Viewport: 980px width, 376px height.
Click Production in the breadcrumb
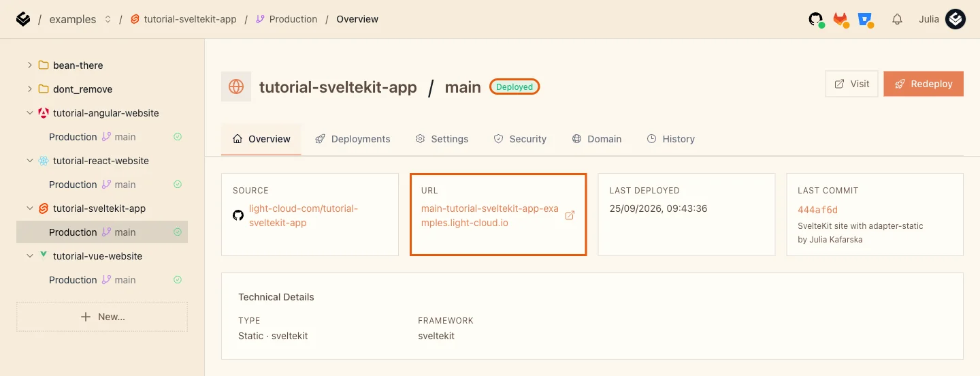(x=293, y=19)
